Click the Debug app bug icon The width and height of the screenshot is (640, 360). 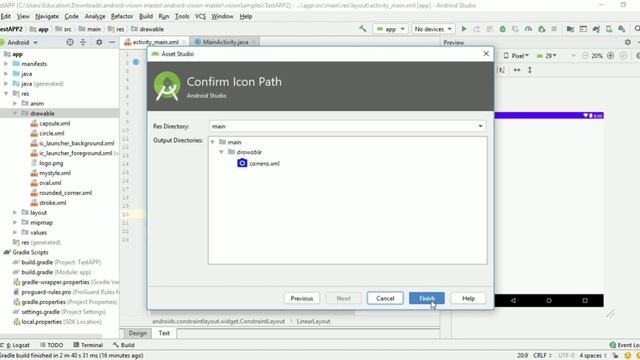pyautogui.click(x=502, y=29)
